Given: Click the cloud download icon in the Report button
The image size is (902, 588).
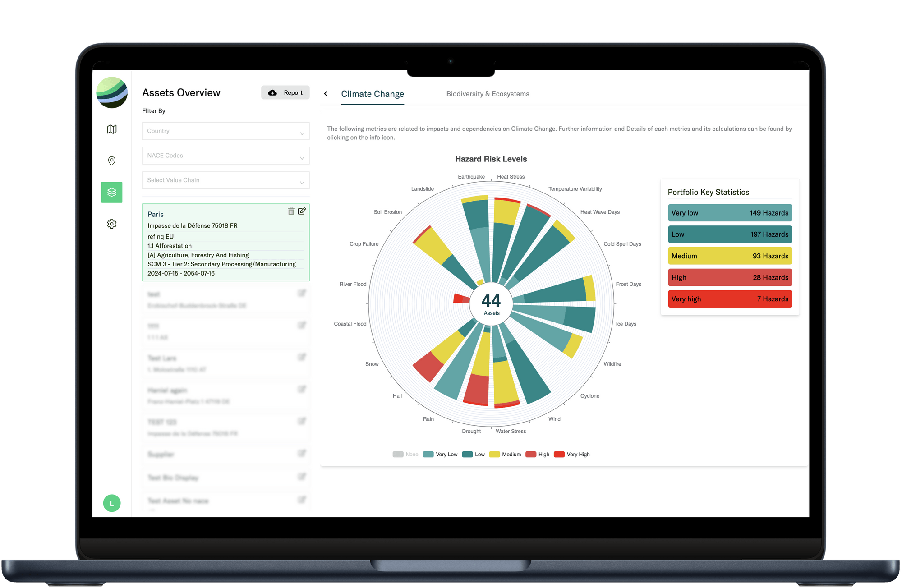Looking at the screenshot, I should (x=272, y=92).
